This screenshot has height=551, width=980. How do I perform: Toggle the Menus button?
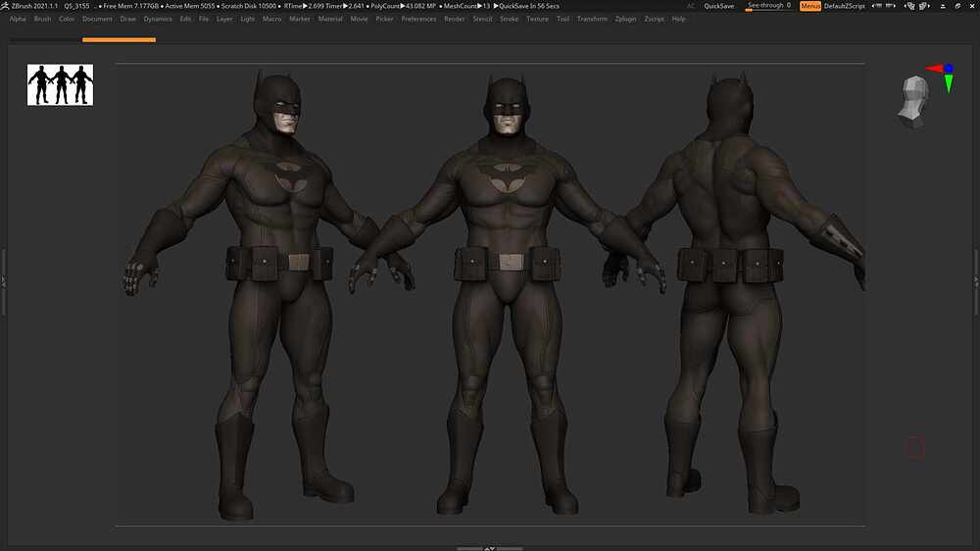click(x=810, y=6)
